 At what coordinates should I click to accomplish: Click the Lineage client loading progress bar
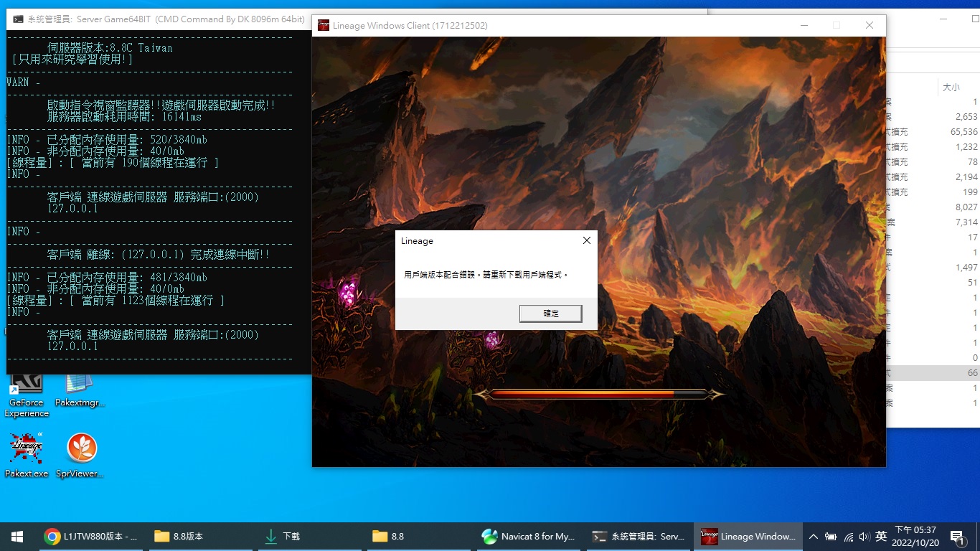click(x=598, y=394)
